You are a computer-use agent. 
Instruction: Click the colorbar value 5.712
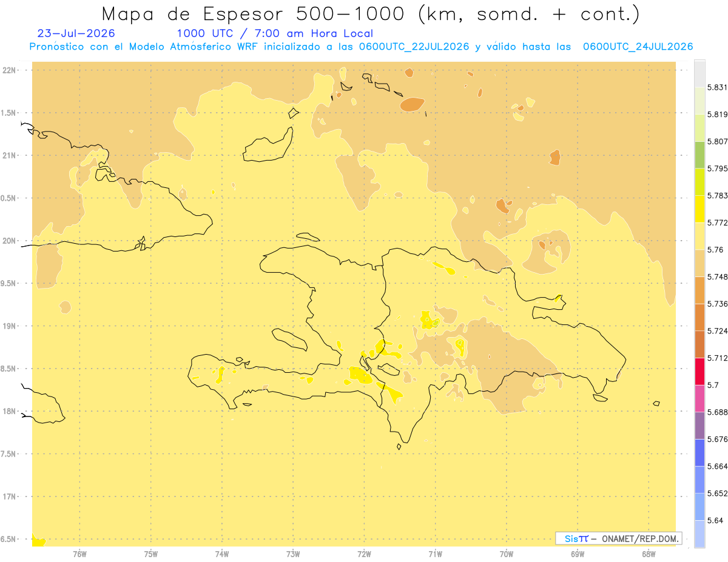(717, 358)
